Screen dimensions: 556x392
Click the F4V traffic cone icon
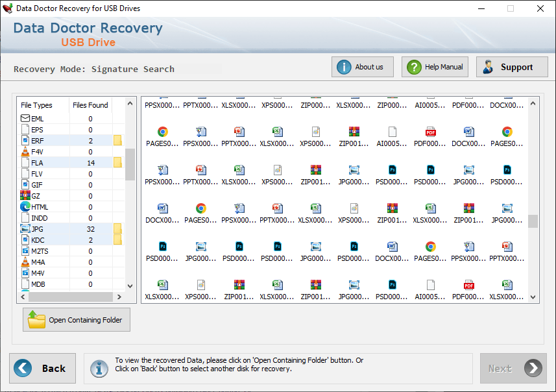pyautogui.click(x=25, y=151)
